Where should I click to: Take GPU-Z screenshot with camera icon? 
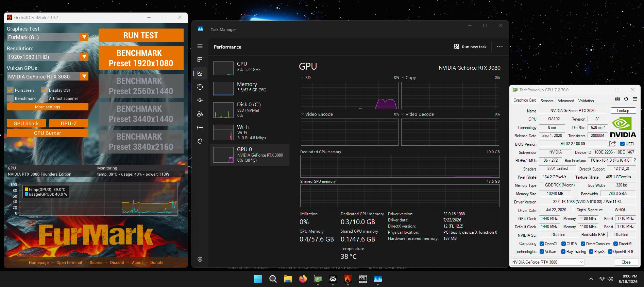[617, 99]
